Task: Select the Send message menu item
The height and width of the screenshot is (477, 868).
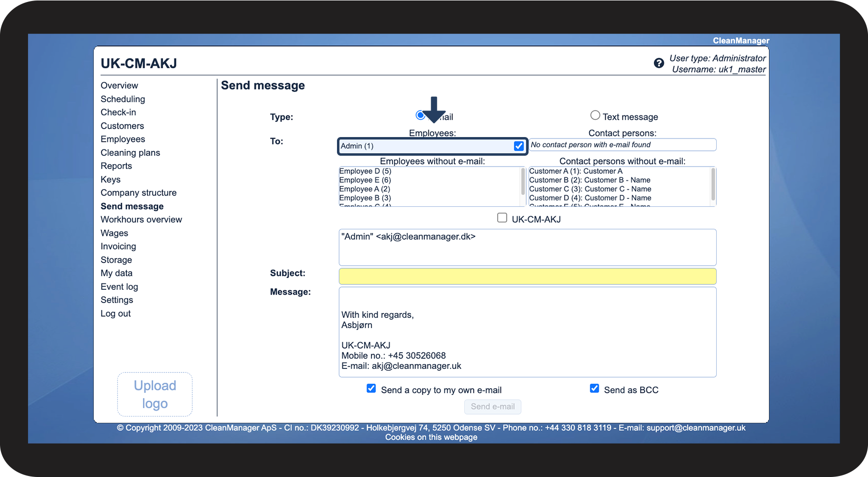Action: point(132,206)
